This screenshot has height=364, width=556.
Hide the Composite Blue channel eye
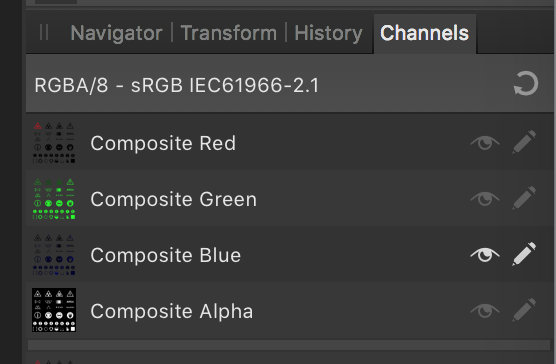(485, 254)
